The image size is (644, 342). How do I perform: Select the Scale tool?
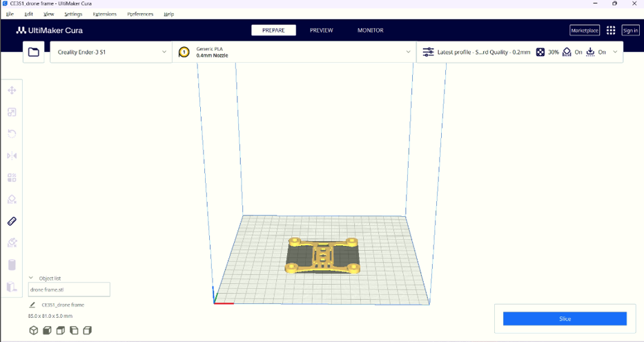[12, 112]
